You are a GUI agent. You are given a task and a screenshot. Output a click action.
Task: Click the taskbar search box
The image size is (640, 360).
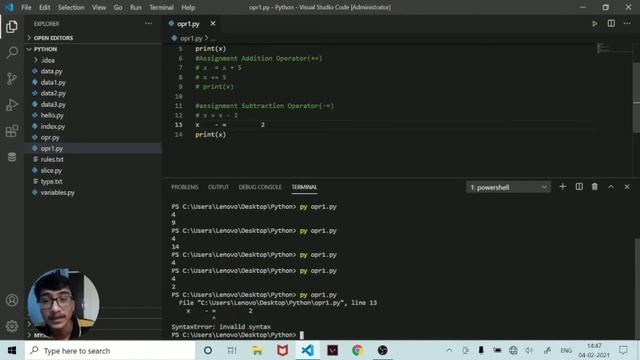click(110, 350)
